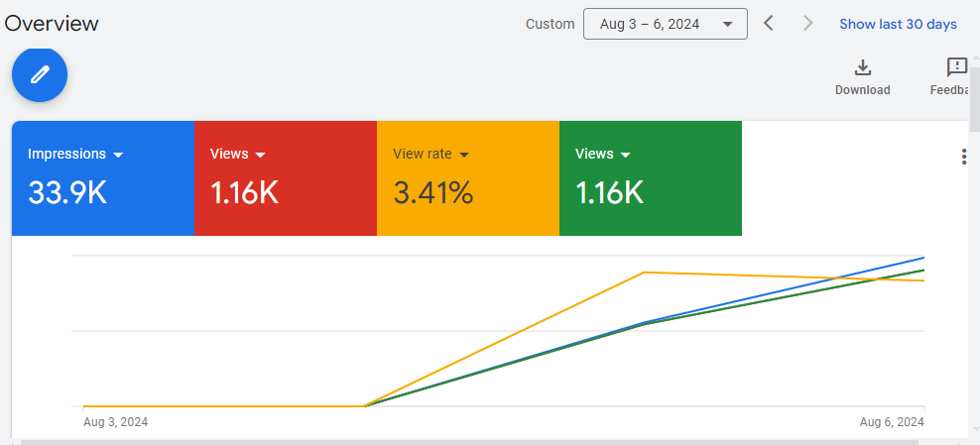Go to previous date range with left chevron
This screenshot has width=980, height=445.
pos(769,24)
